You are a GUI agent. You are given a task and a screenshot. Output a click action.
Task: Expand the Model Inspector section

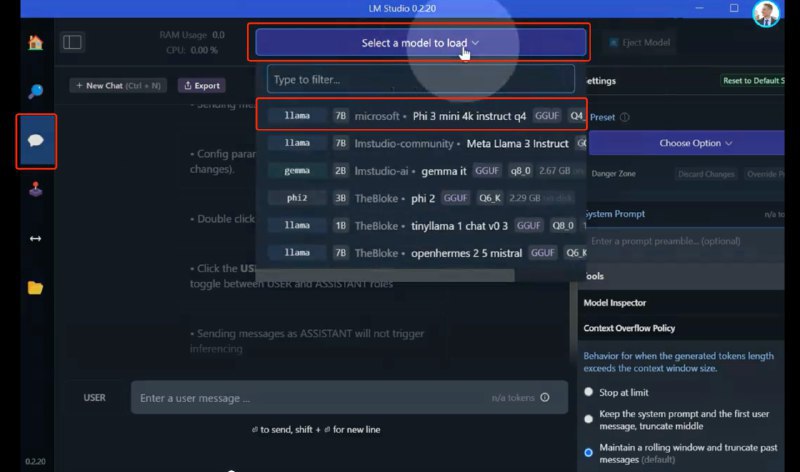coord(615,302)
